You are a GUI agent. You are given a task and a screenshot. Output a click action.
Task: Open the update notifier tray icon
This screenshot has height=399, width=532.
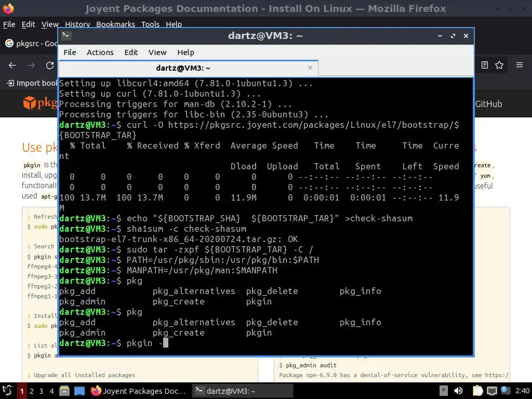tap(505, 391)
